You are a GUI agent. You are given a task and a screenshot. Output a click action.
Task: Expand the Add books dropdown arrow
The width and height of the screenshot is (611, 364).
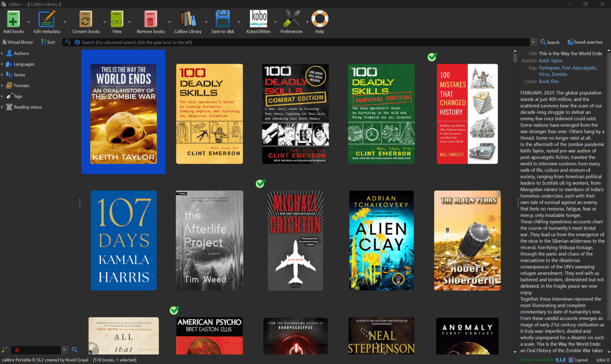[x=29, y=22]
